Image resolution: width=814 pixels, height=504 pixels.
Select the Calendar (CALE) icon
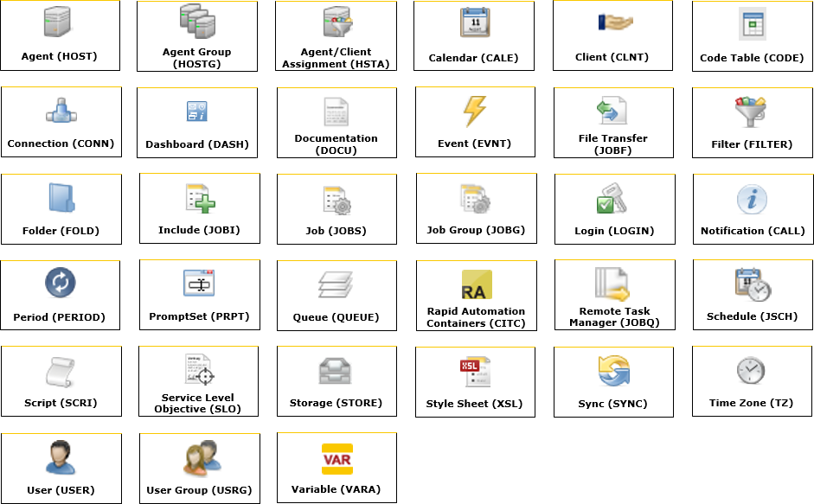[473, 22]
